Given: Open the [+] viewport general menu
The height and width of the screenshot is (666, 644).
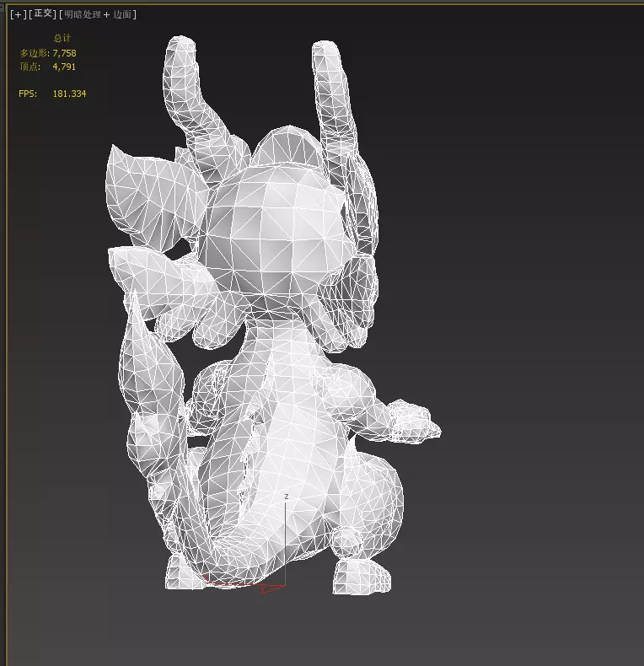Looking at the screenshot, I should pos(19,14).
